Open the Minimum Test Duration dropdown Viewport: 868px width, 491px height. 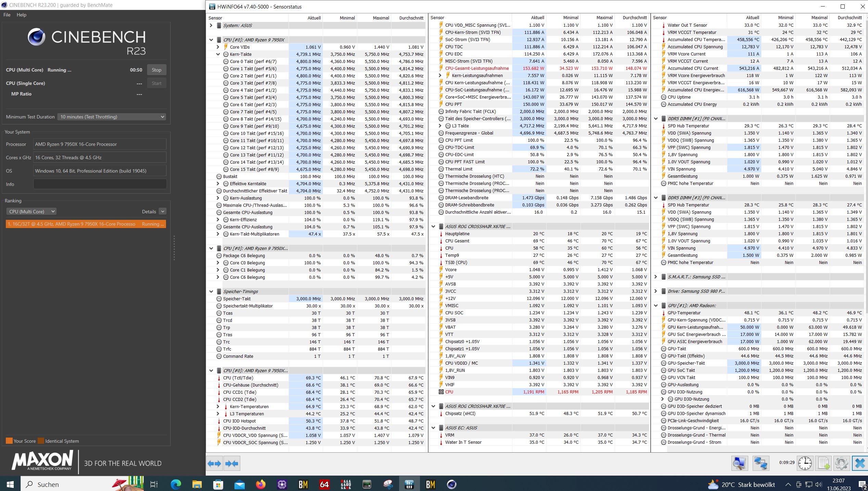point(112,117)
